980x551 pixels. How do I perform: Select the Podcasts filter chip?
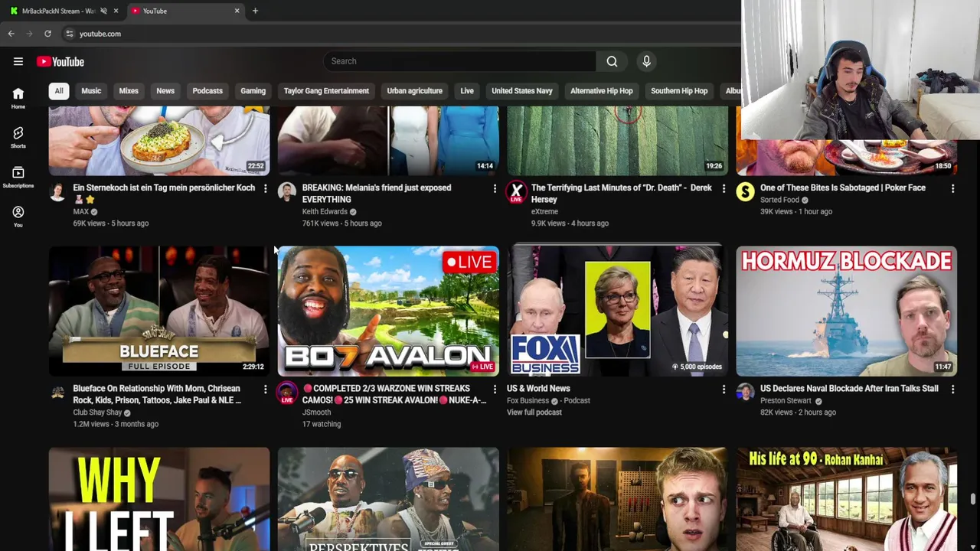[207, 91]
